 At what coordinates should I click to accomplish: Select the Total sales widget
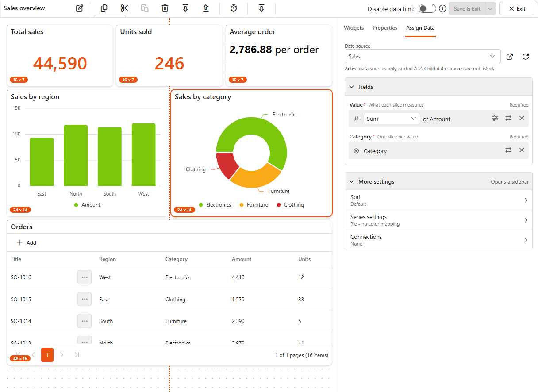(x=60, y=55)
